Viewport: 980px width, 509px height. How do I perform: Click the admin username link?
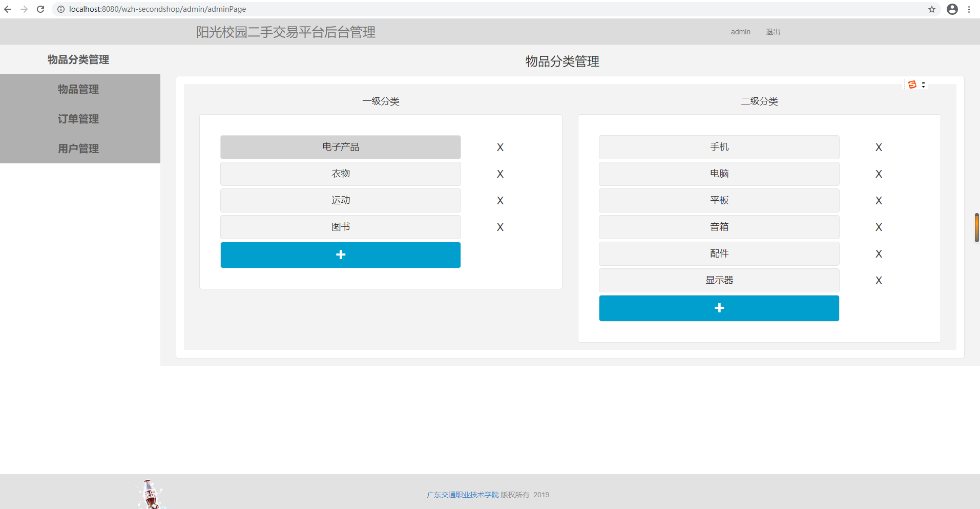tap(740, 32)
